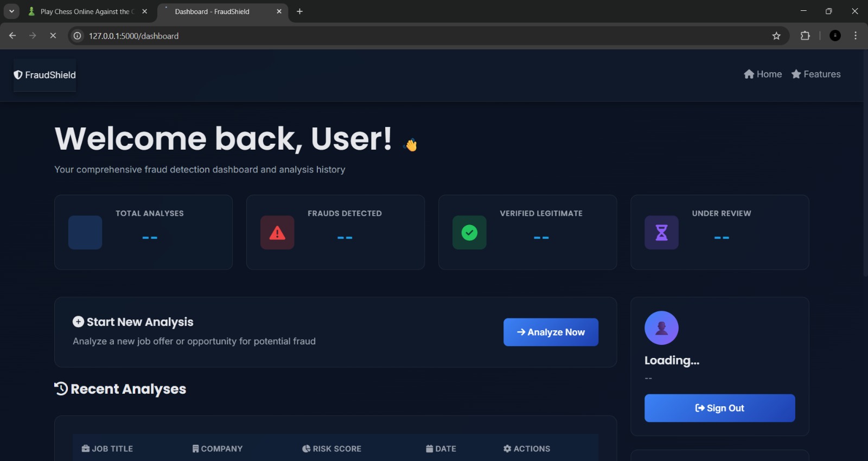Click the COMPANY column header
Screen dimensions: 868x461
[x=218, y=449]
